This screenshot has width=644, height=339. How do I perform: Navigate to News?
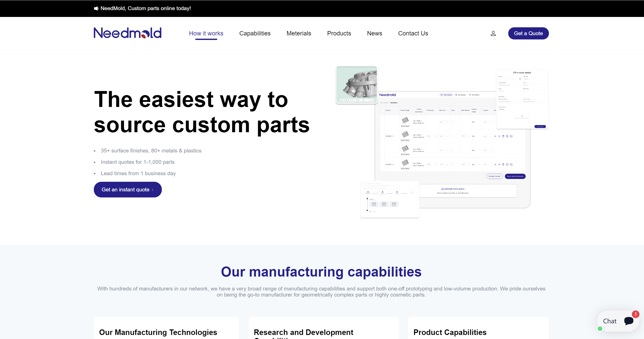tap(374, 33)
